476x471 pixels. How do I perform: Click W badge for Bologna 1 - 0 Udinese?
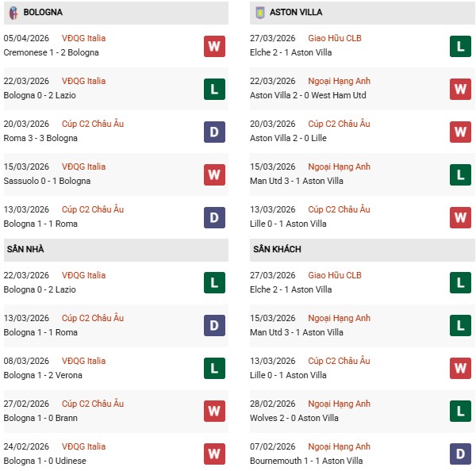214,454
